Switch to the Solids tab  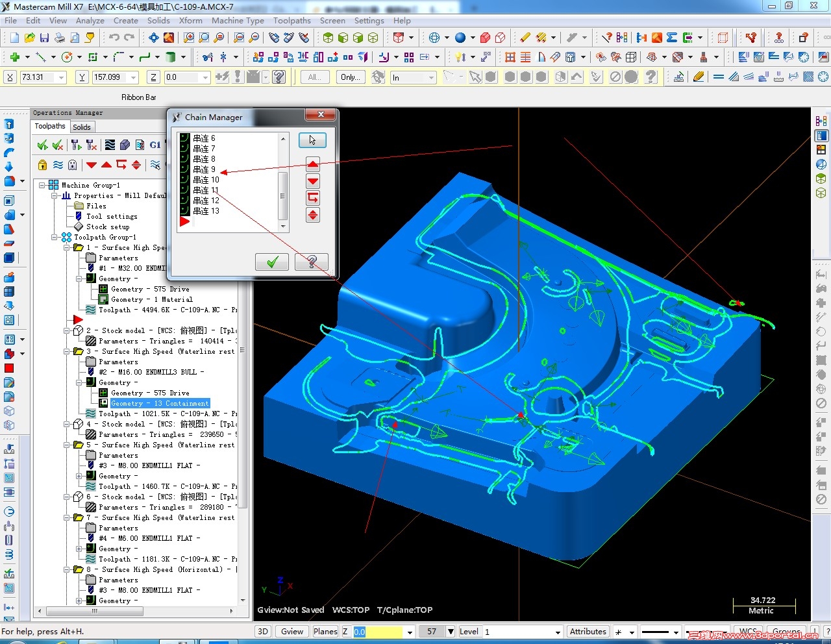coord(82,127)
